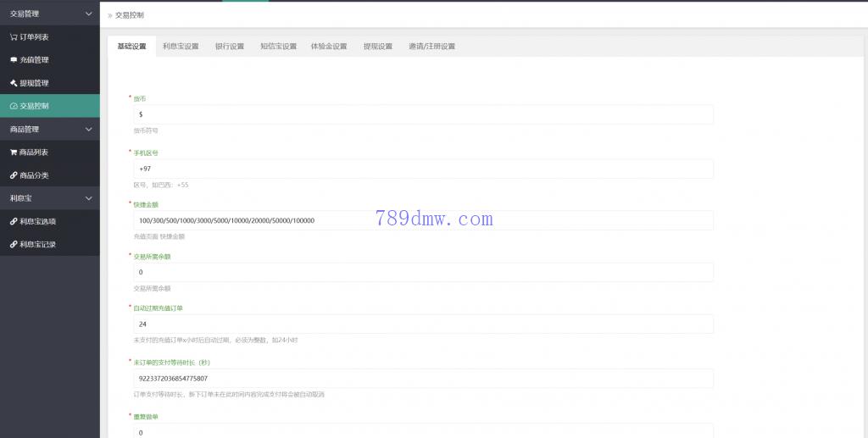
Task: Click the cart icon next to 商品列表
Action: pos(13,152)
